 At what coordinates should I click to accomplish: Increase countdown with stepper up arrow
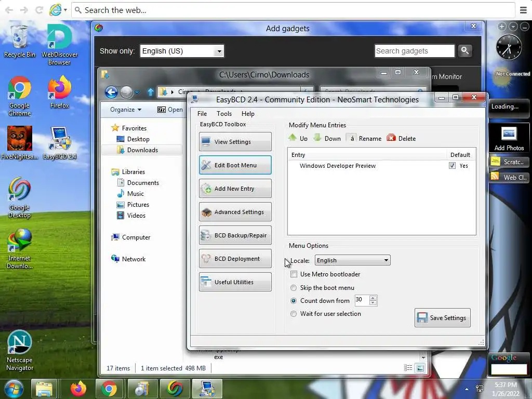coord(373,298)
